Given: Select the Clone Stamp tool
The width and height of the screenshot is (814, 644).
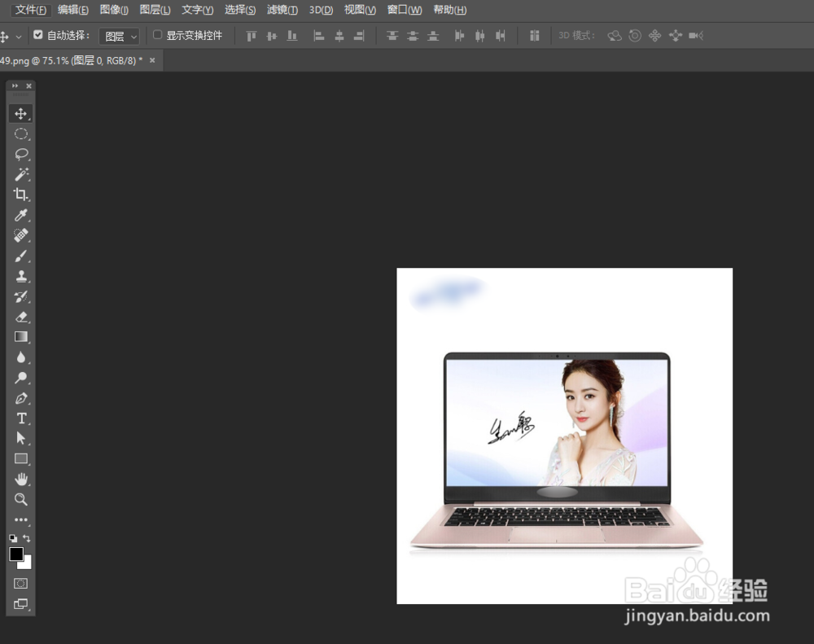Looking at the screenshot, I should [21, 276].
